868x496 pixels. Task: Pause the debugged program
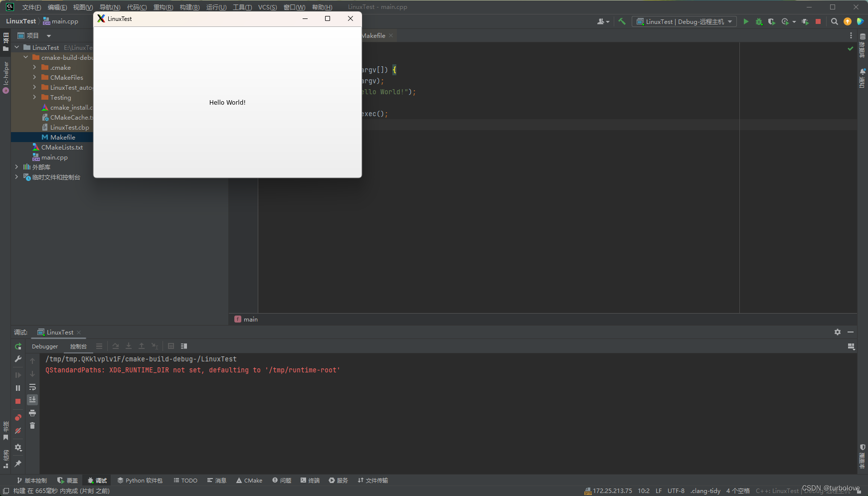tap(17, 387)
